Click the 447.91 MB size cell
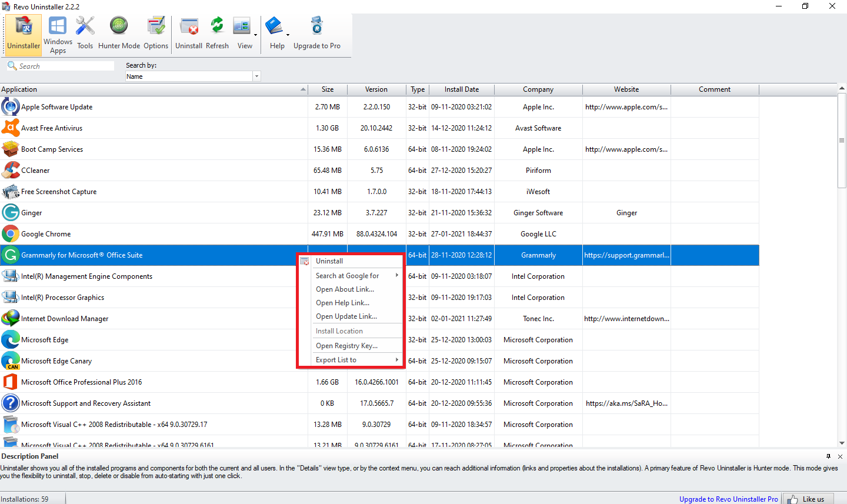847x504 pixels. click(328, 234)
